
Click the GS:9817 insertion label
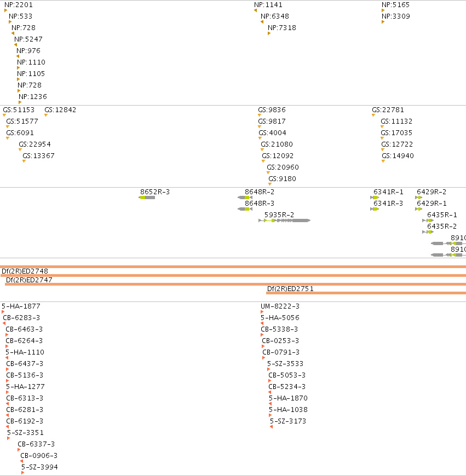pyautogui.click(x=272, y=121)
